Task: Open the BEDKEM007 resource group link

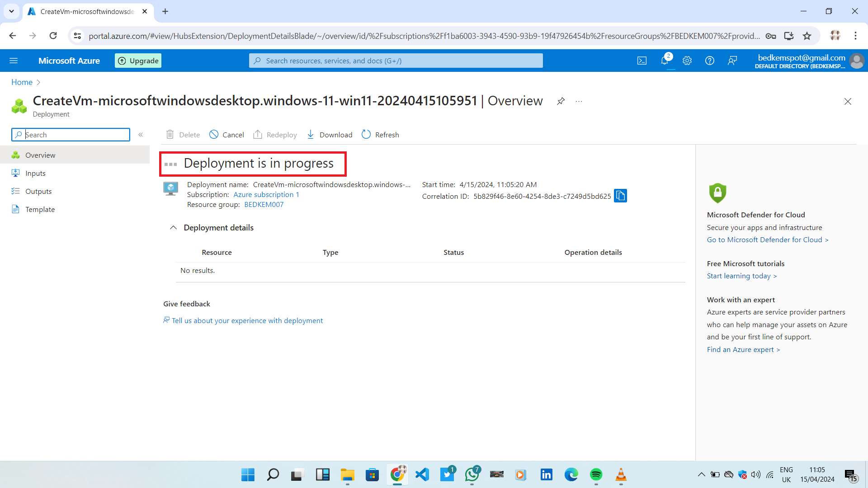Action: (264, 204)
